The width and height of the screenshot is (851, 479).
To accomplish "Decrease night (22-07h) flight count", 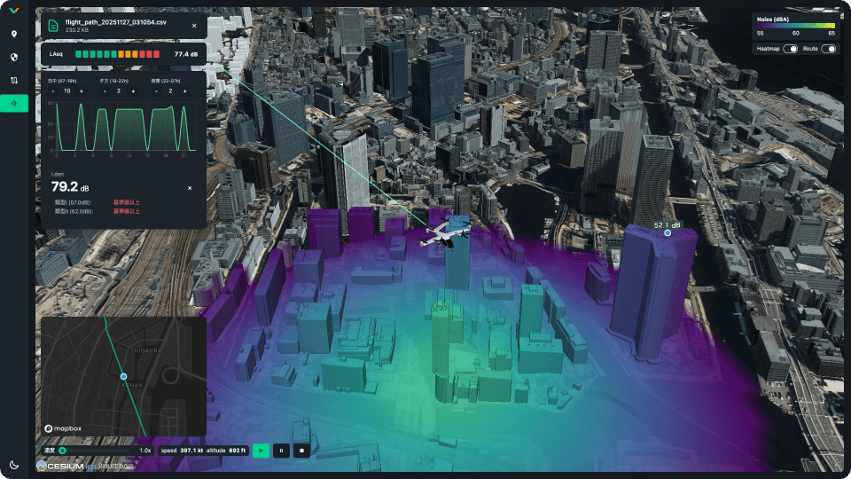I will point(156,91).
